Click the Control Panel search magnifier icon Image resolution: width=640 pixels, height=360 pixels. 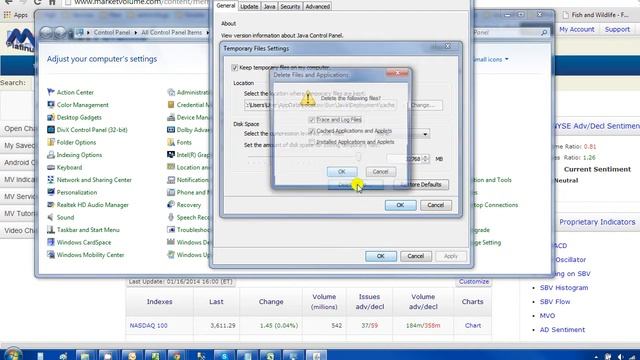point(544,32)
